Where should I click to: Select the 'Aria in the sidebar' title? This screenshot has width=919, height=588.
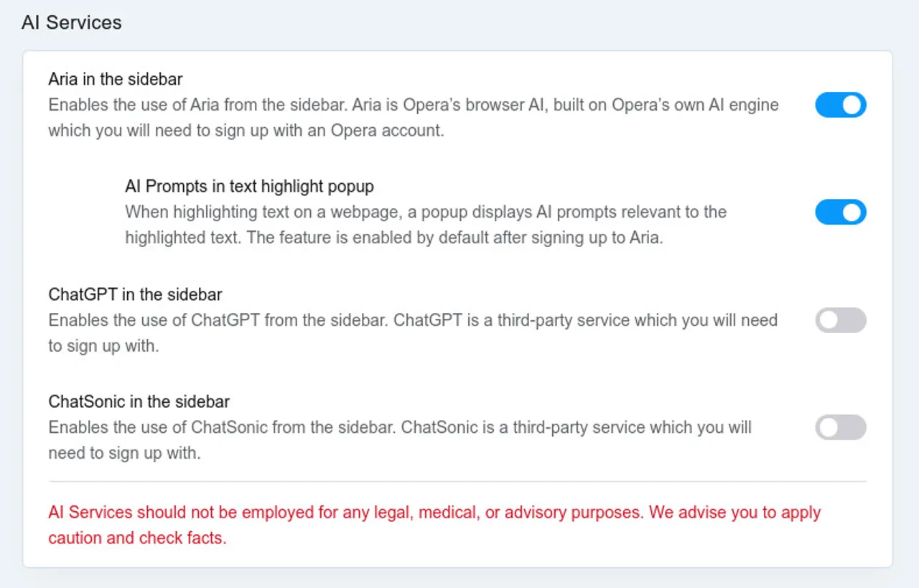pos(116,78)
